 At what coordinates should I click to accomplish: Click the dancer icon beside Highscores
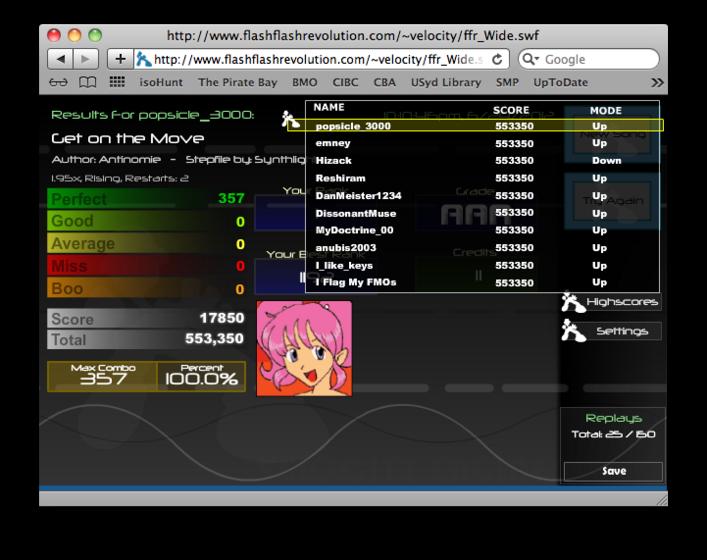(572, 302)
